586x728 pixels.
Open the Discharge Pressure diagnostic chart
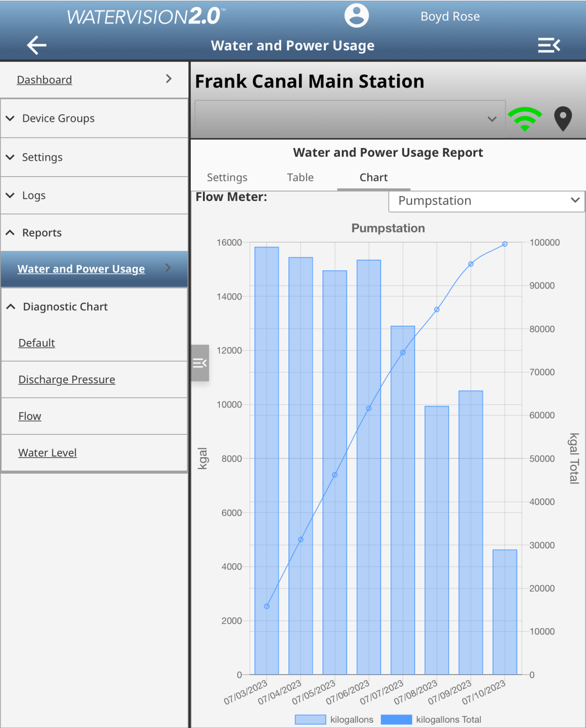pos(67,380)
